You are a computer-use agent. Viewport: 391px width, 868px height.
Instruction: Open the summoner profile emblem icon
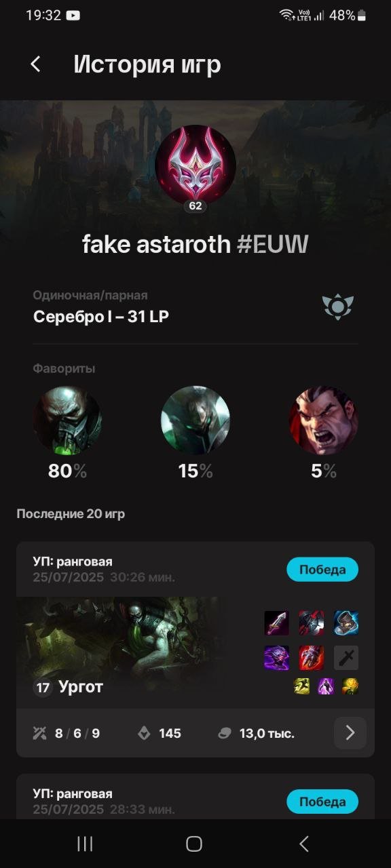point(195,165)
